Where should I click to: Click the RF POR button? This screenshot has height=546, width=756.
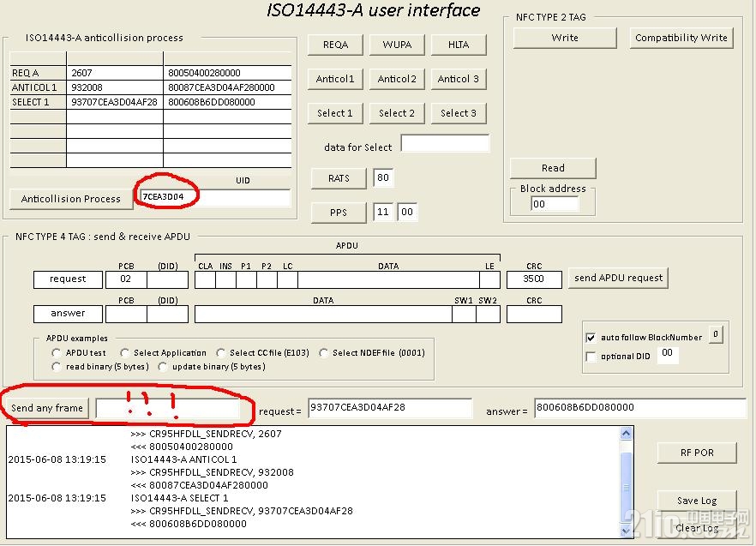click(697, 453)
